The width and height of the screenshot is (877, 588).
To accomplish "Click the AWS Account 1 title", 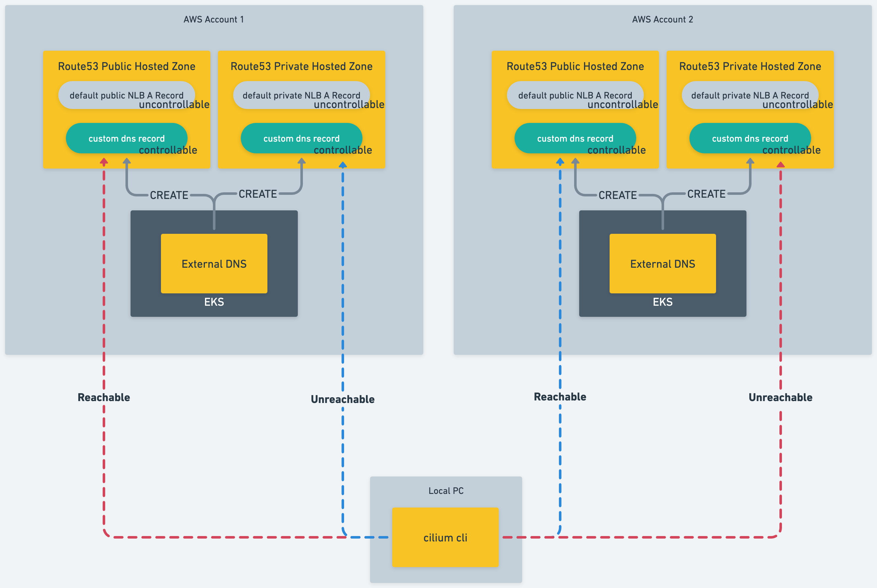I will point(213,19).
